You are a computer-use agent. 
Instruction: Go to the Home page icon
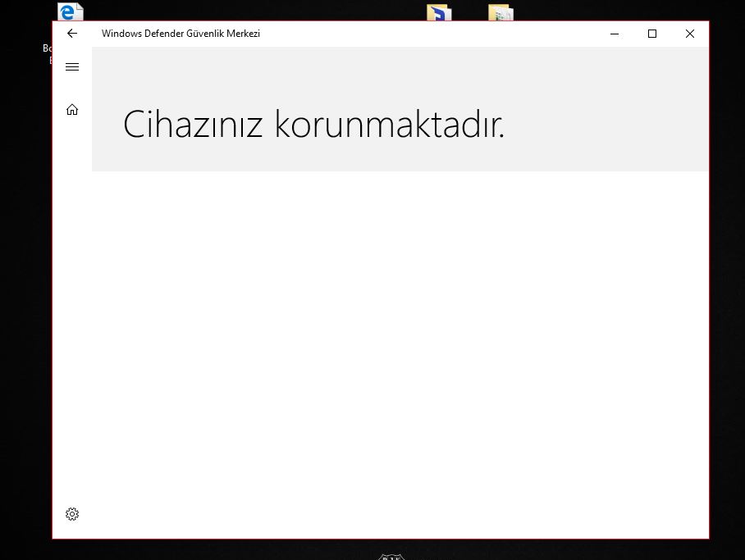pos(72,110)
